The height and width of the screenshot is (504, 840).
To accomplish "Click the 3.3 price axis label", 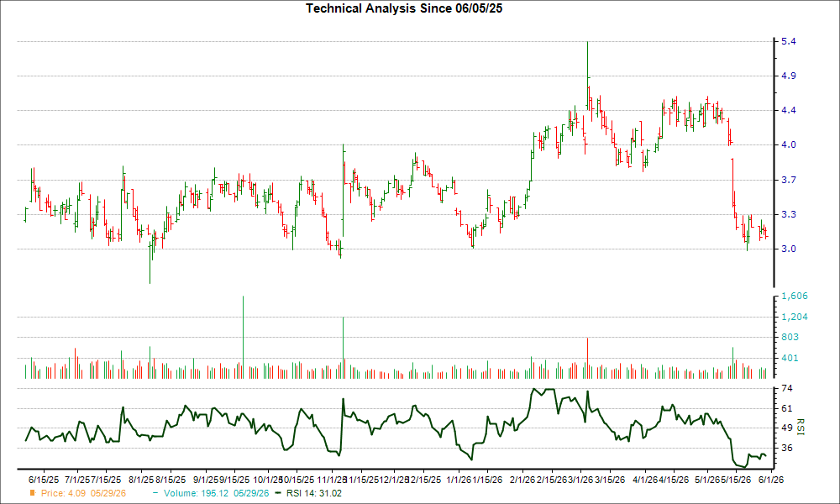I will point(788,214).
